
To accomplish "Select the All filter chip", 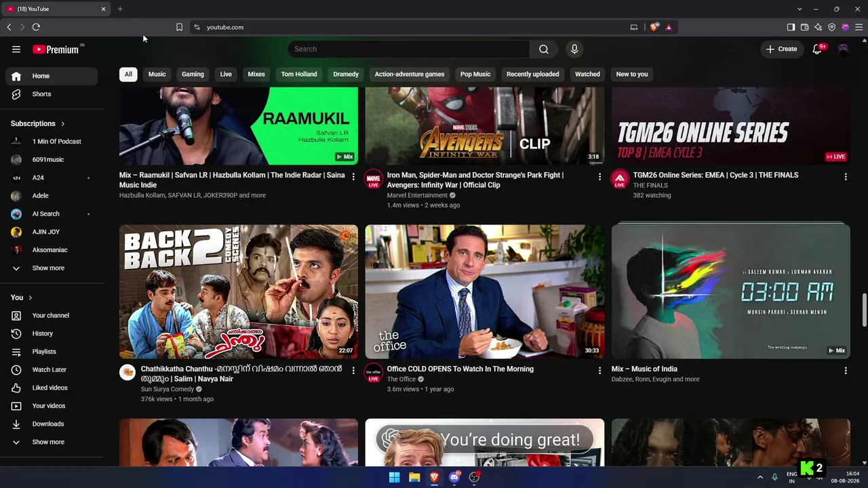I will click(128, 75).
